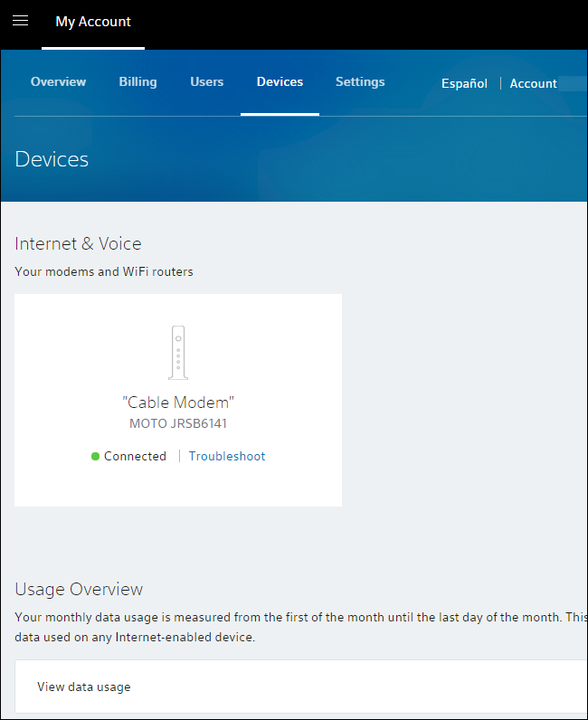Open the Billing tab
This screenshot has width=588, height=720.
point(138,81)
